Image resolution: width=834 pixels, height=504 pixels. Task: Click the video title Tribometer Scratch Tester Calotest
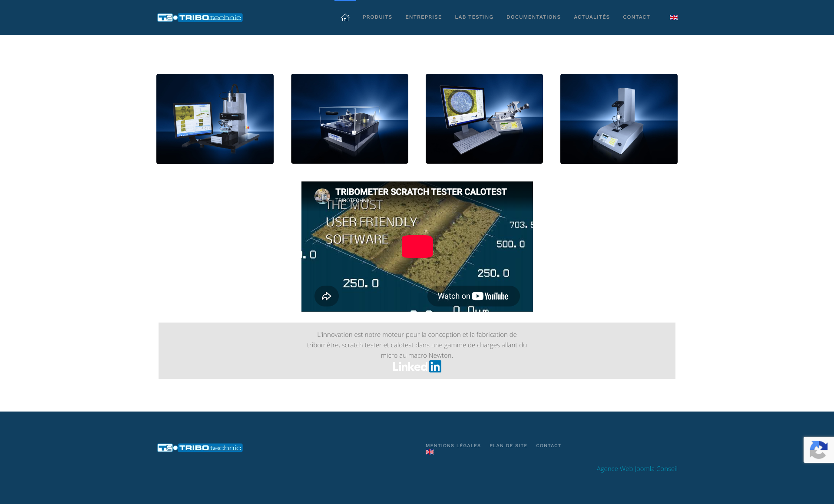click(x=421, y=192)
